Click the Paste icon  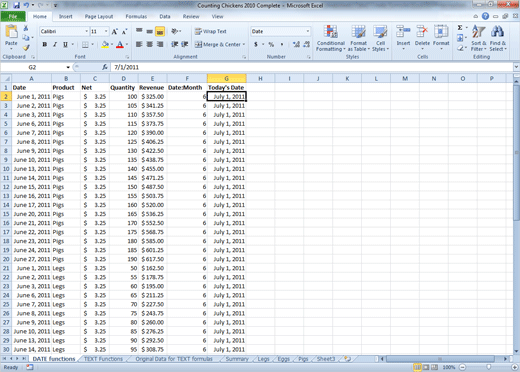(x=11, y=32)
